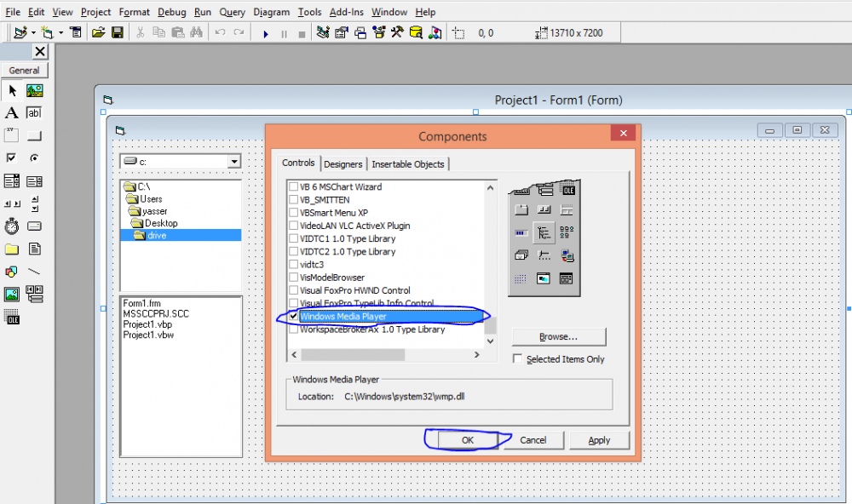
Task: Open the Properties Window toolbar icon
Action: 342,33
